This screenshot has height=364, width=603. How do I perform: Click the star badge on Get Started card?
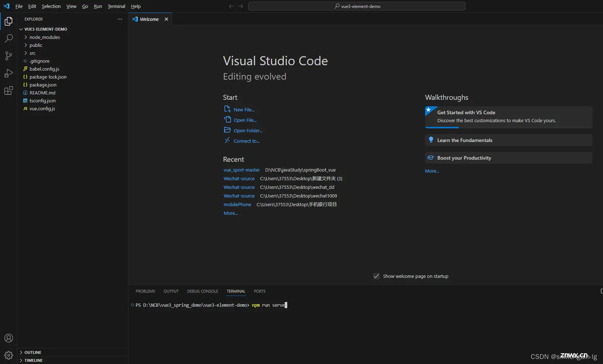pos(428,110)
